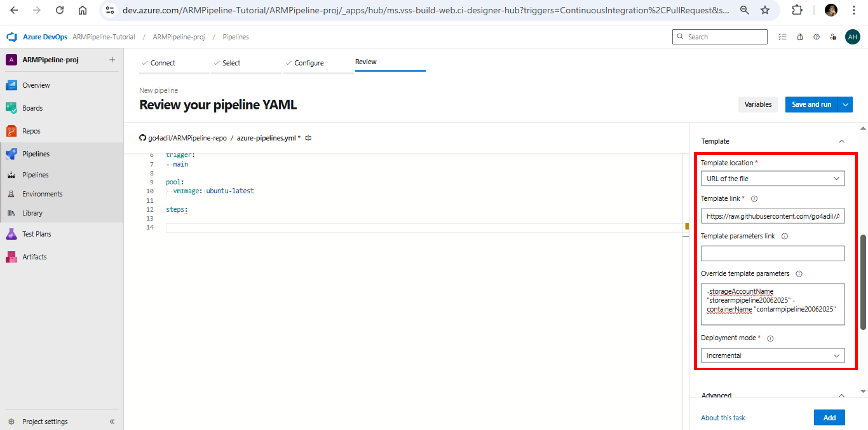Open Save and run dropdown arrow
The width and height of the screenshot is (868, 430).
pyautogui.click(x=845, y=105)
